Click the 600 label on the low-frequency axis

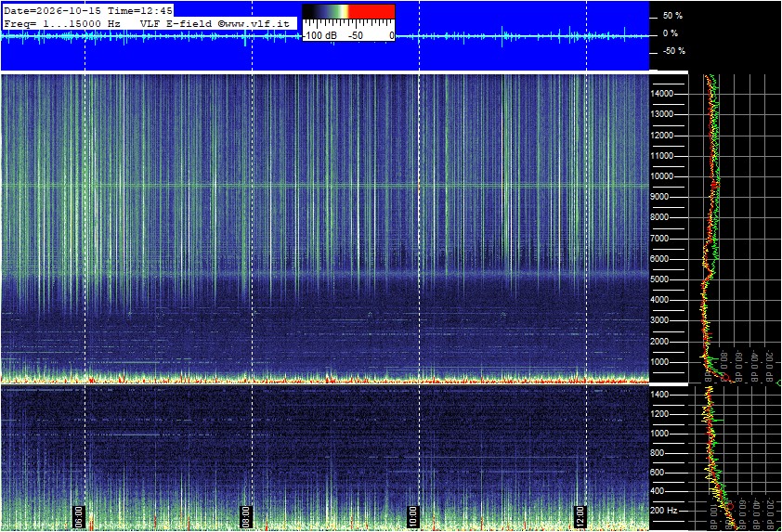pyautogui.click(x=658, y=473)
